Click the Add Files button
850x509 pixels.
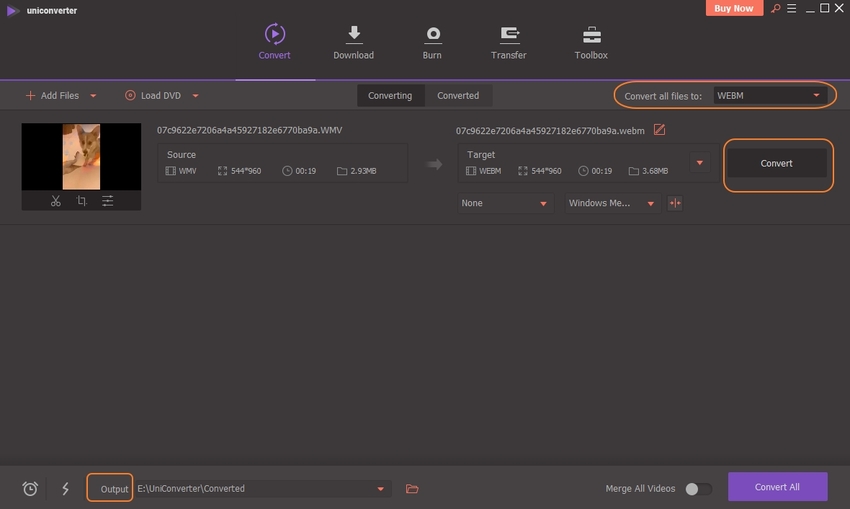[52, 96]
